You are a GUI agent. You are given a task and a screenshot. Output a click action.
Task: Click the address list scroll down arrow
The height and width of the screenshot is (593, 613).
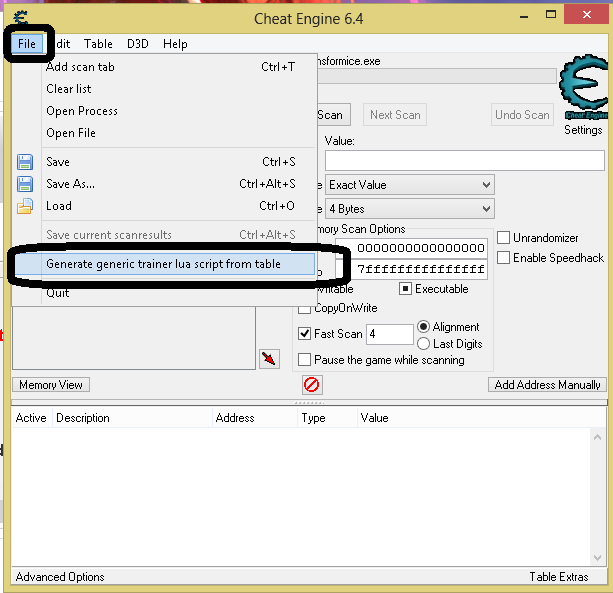pyautogui.click(x=597, y=557)
